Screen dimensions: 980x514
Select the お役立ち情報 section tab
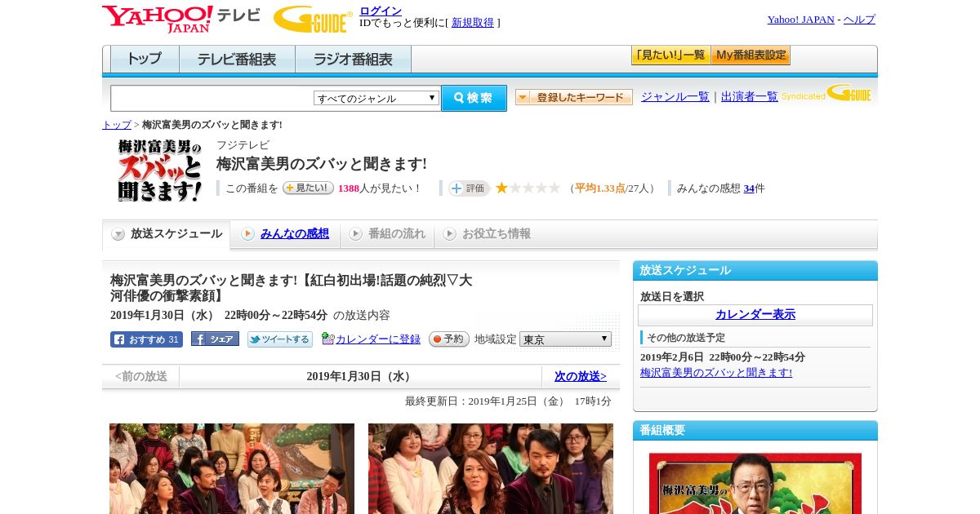click(487, 234)
